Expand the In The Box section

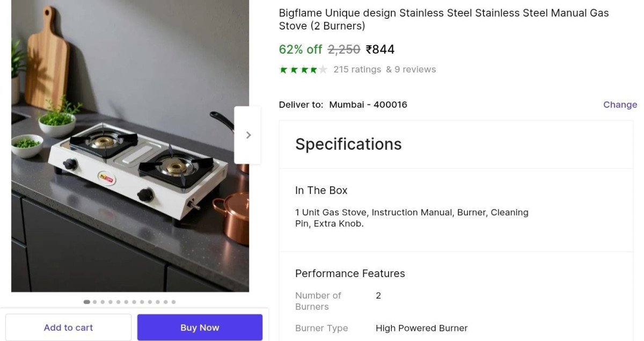(x=321, y=190)
